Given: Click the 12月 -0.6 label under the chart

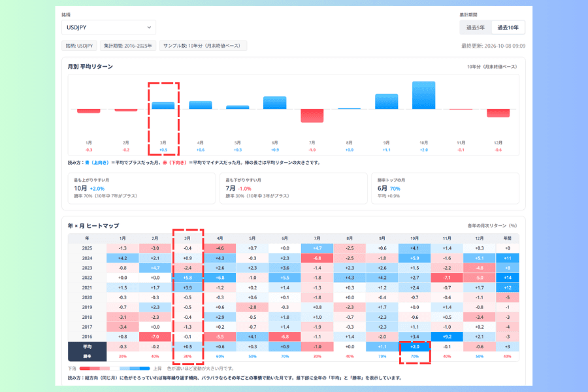Looking at the screenshot, I should (498, 146).
